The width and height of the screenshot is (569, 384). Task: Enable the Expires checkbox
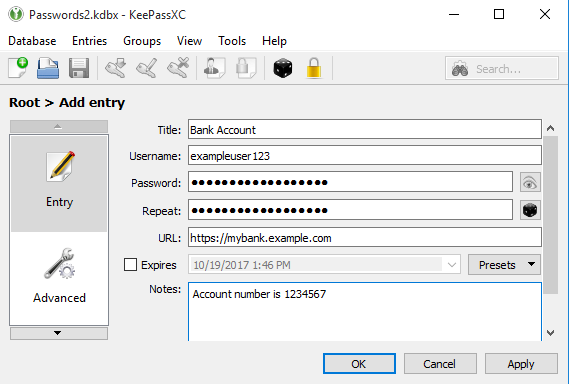131,265
